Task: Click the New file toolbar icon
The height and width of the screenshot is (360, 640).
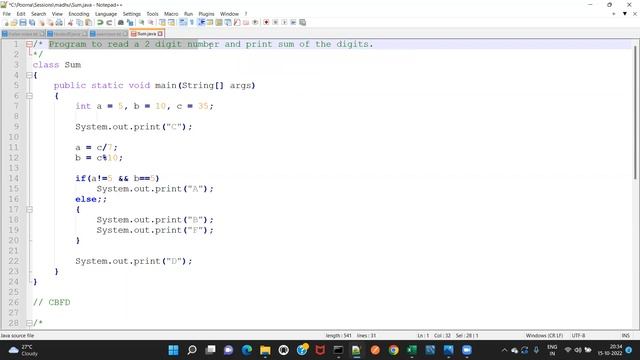Action: pos(6,22)
